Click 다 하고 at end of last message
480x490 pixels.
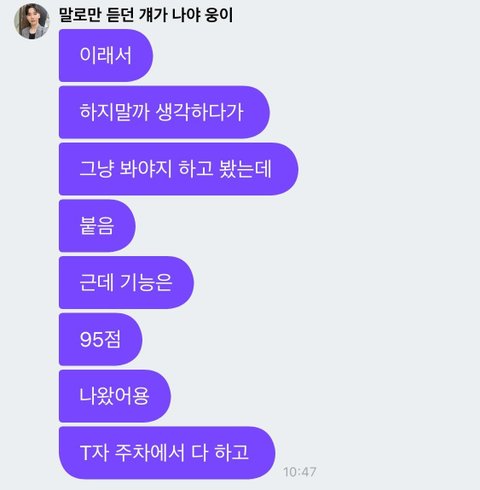tap(220, 453)
